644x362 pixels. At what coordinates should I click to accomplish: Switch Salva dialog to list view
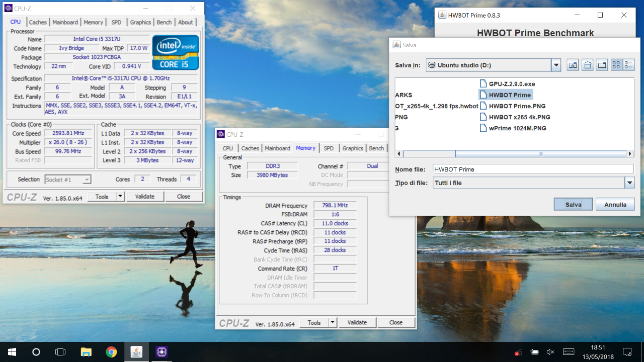click(x=616, y=65)
